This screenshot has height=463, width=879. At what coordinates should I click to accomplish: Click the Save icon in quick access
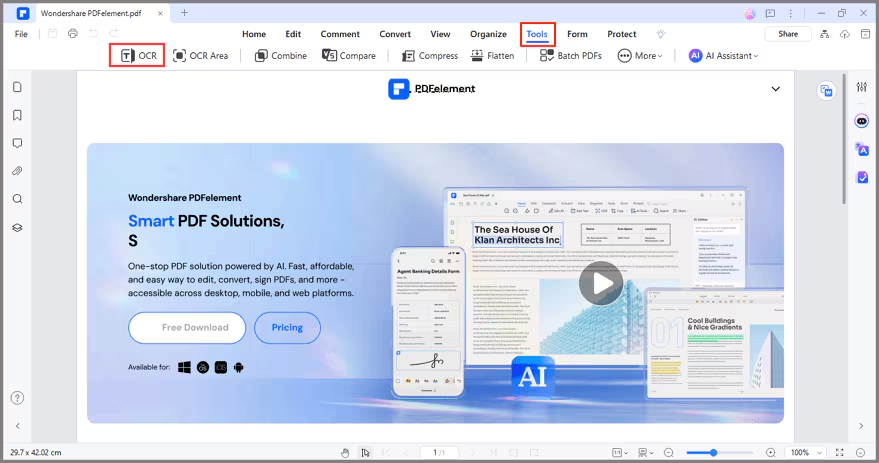(52, 34)
